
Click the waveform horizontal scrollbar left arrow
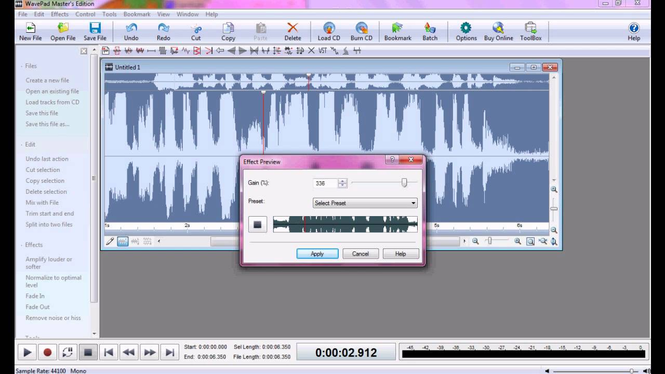pos(159,241)
